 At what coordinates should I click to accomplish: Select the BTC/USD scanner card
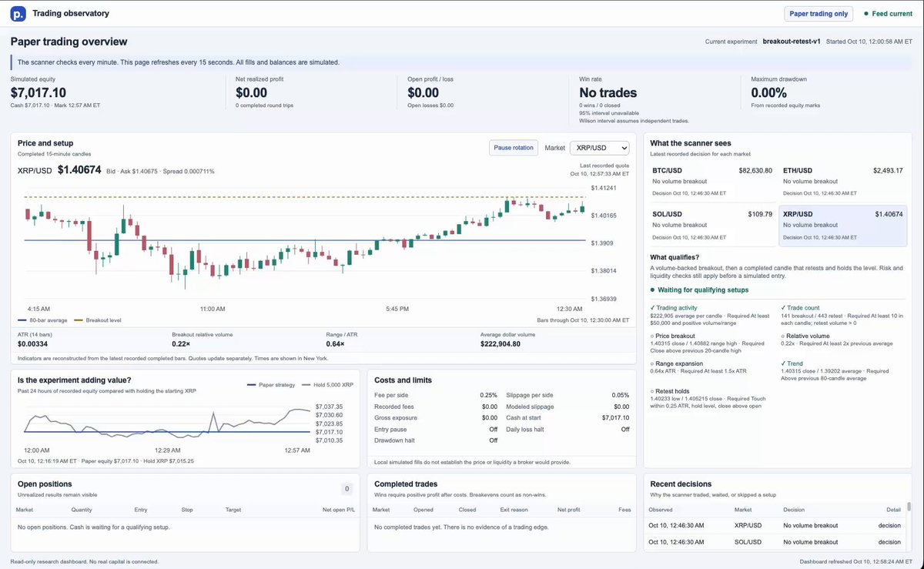(712, 180)
